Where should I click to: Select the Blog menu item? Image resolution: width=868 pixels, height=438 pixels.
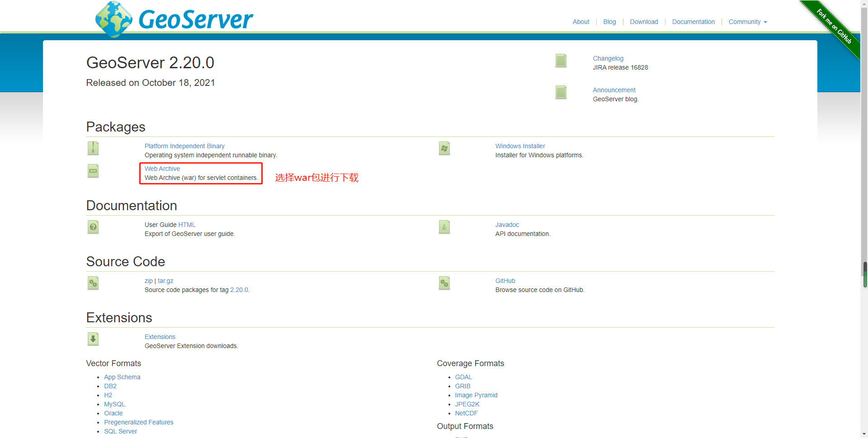click(609, 22)
